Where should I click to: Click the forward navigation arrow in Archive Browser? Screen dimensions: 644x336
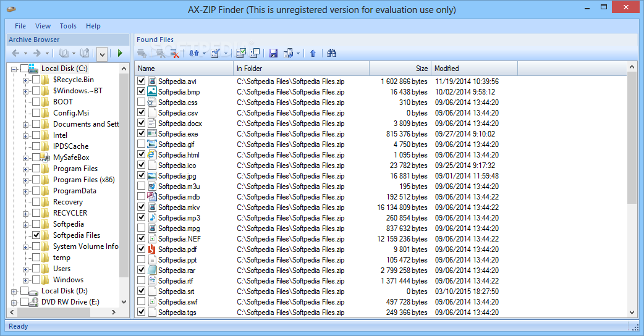[37, 53]
